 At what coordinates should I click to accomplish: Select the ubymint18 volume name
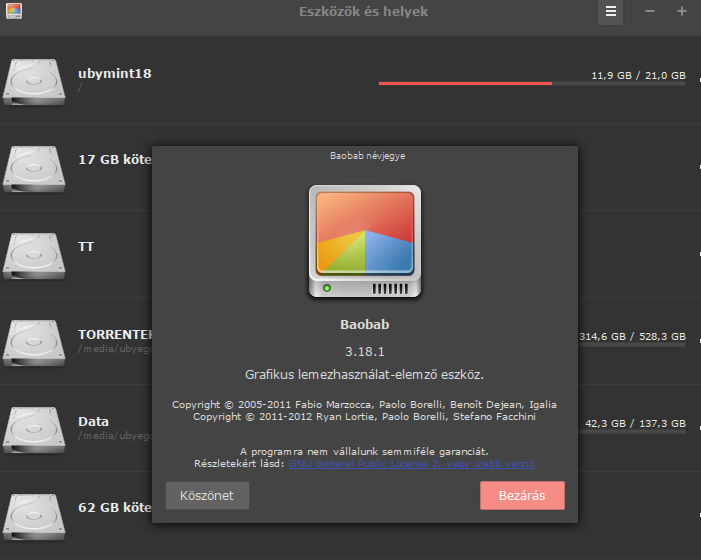(114, 73)
